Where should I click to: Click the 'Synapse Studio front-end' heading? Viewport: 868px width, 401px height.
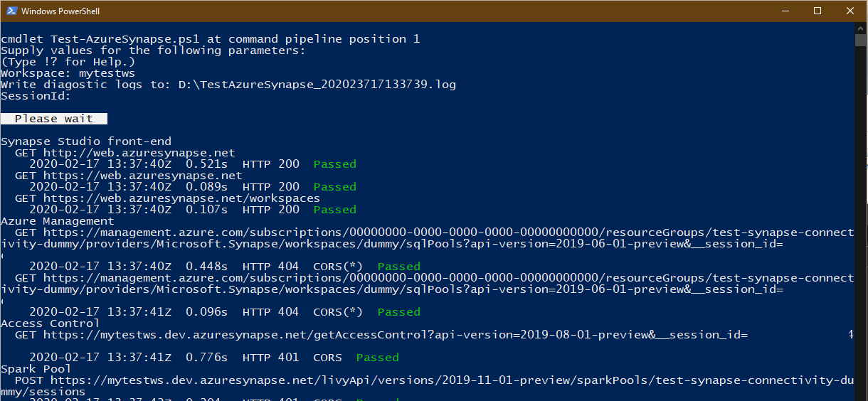click(x=86, y=141)
